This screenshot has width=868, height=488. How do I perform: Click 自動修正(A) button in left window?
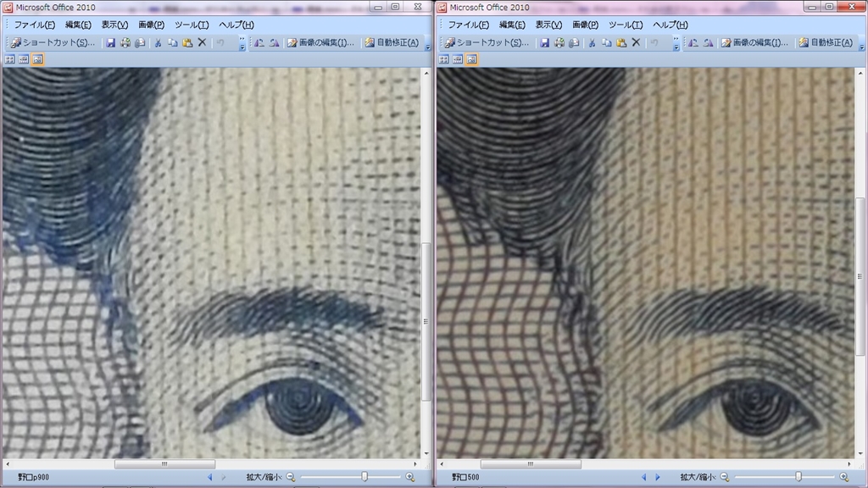point(392,42)
